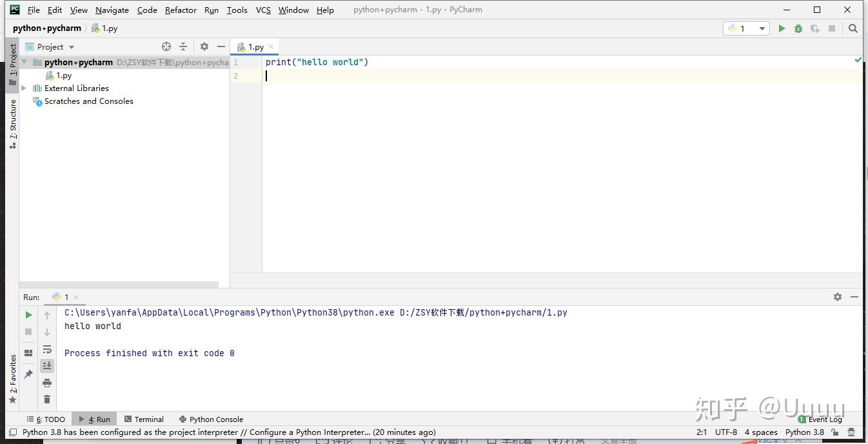Screen dimensions: 868x444
Task: Toggle scroll to end in console output
Action: click(x=46, y=365)
